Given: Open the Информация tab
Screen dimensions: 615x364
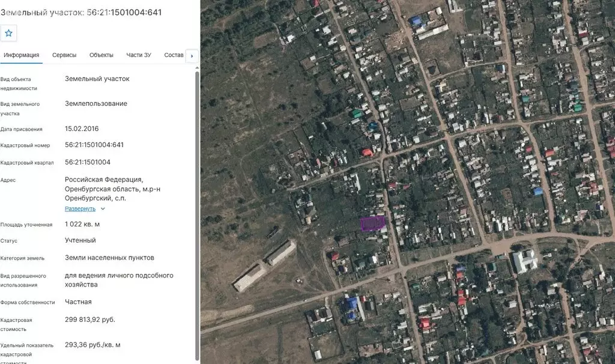Looking at the screenshot, I should (x=21, y=55).
